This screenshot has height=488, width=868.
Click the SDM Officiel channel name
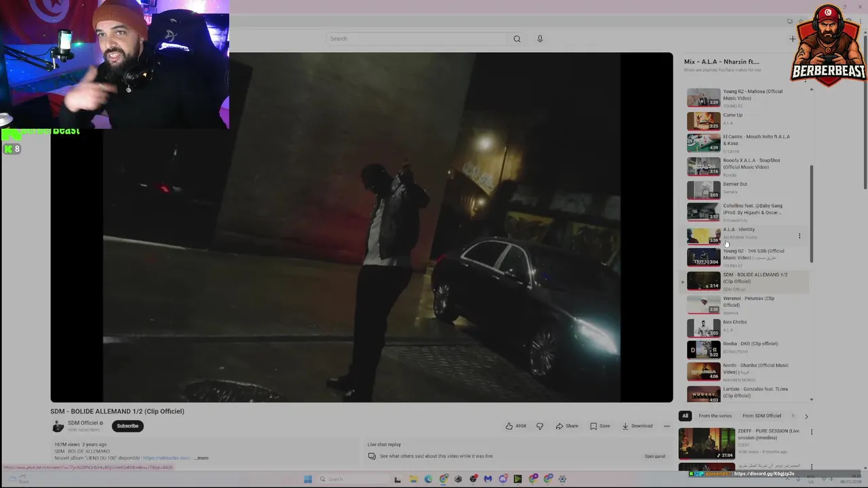pyautogui.click(x=83, y=423)
